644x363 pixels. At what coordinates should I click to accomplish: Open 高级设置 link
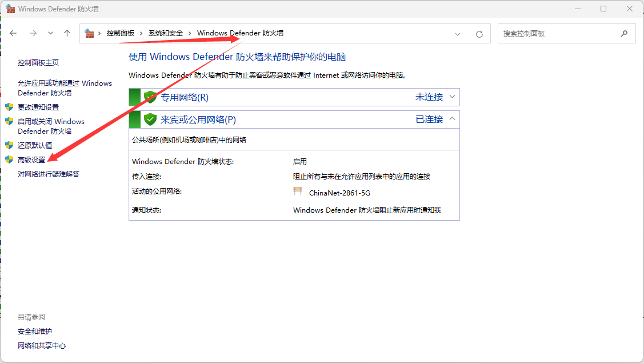(x=31, y=160)
